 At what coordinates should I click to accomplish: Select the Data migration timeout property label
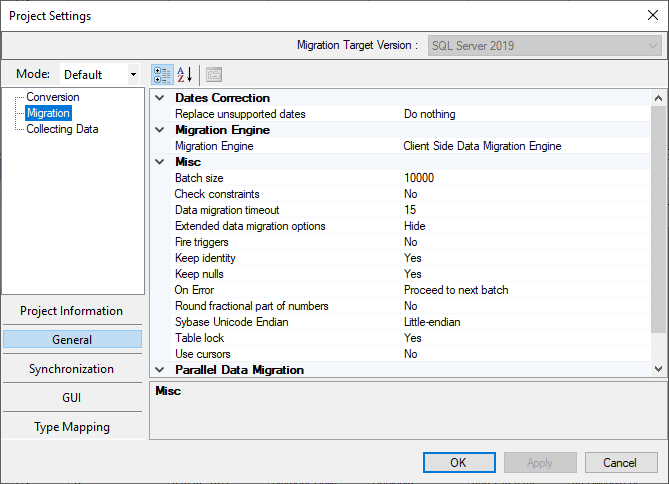tap(227, 210)
